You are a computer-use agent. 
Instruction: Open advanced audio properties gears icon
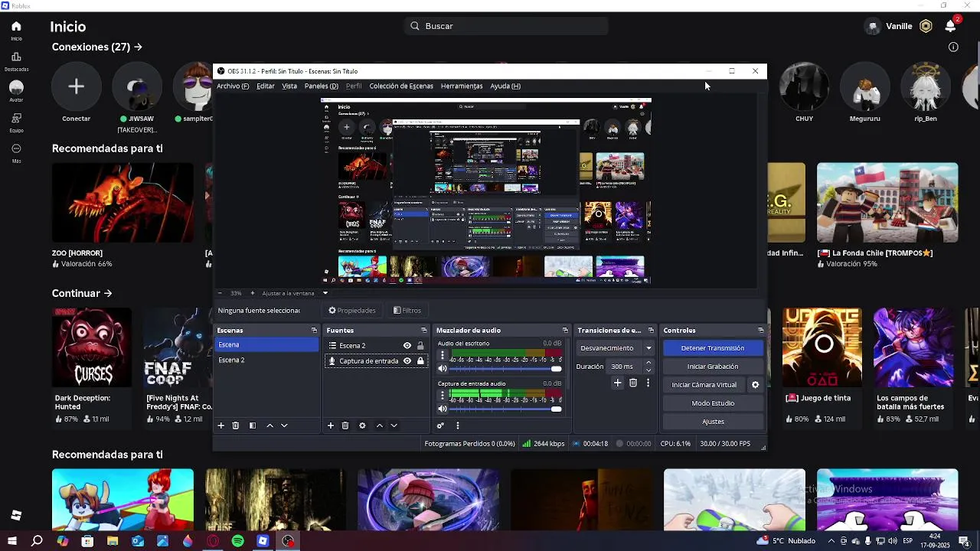[440, 425]
